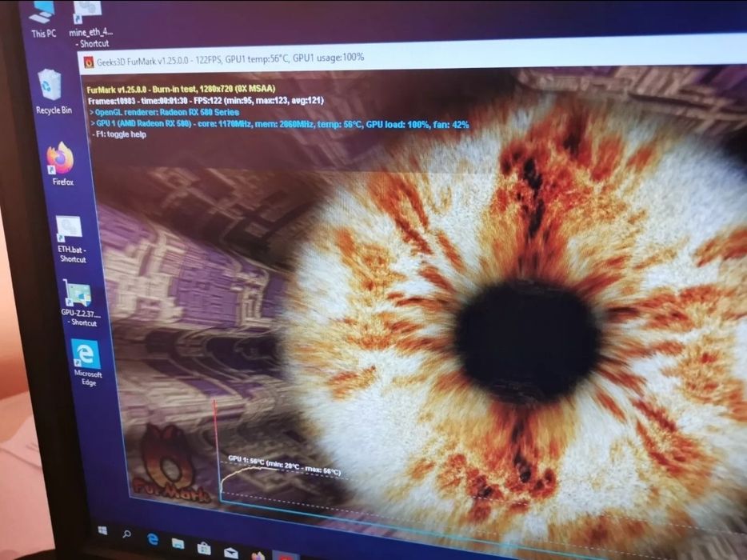Screen dimensions: 747x560
Task: Open Mail from the taskbar
Action: click(x=230, y=553)
